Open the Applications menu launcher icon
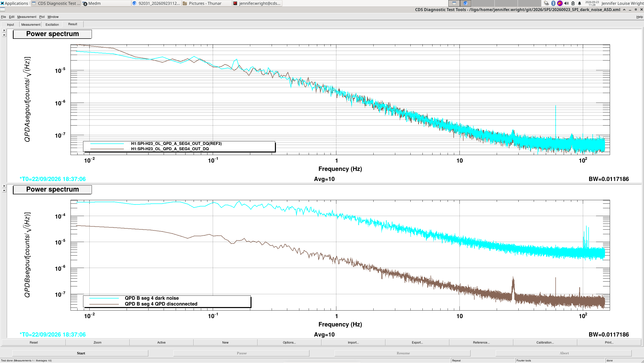The image size is (644, 363). (x=2, y=3)
